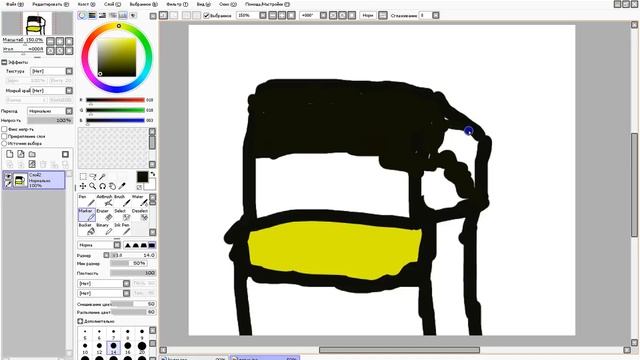Activate the hand pan tool
Viewport: 640px width, 360px height.
pos(112,186)
